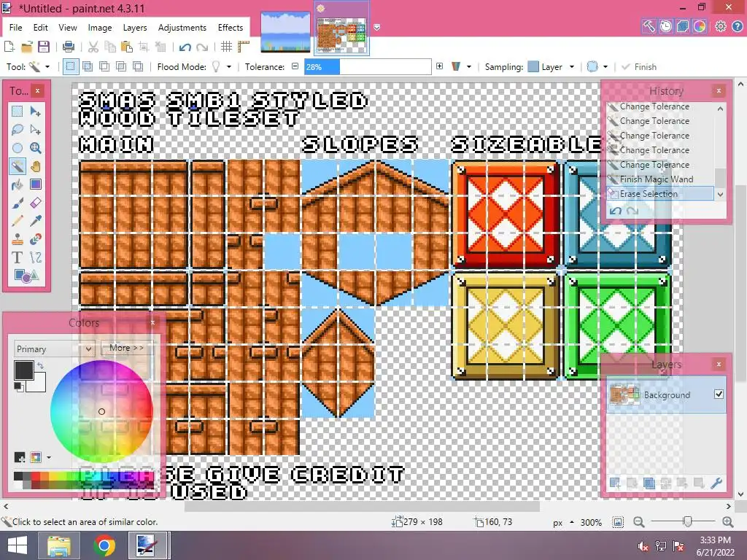Select the Paintbrush tool
Image resolution: width=747 pixels, height=560 pixels.
18,203
